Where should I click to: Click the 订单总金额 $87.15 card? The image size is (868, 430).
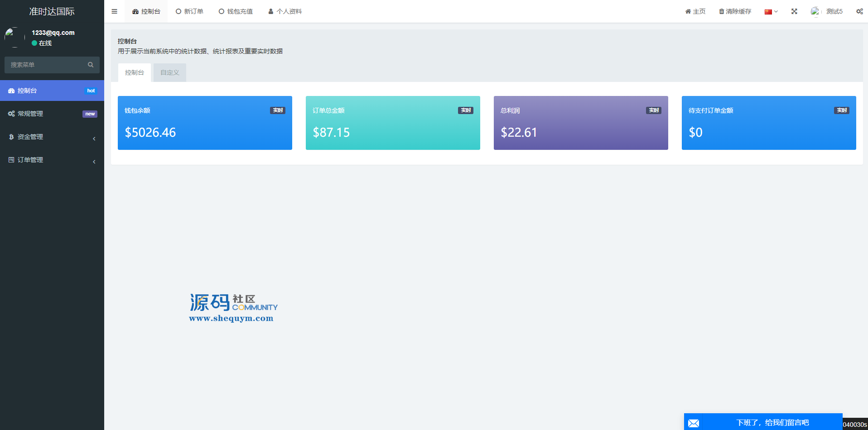[393, 123]
